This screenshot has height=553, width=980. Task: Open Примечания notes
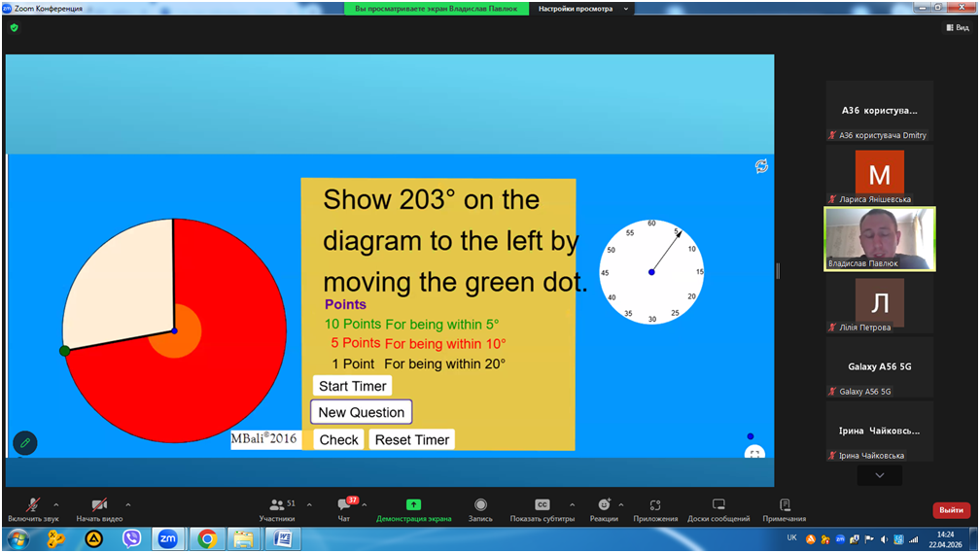[x=785, y=508]
